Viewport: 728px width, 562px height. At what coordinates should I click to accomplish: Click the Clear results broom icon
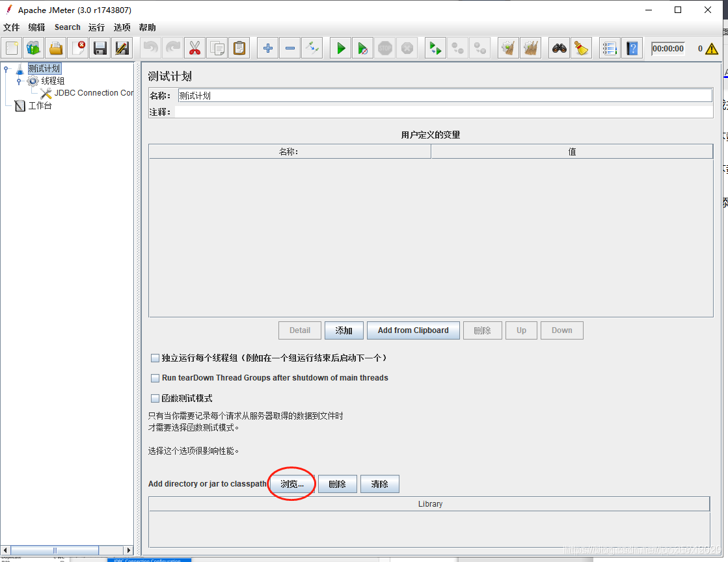pos(508,48)
